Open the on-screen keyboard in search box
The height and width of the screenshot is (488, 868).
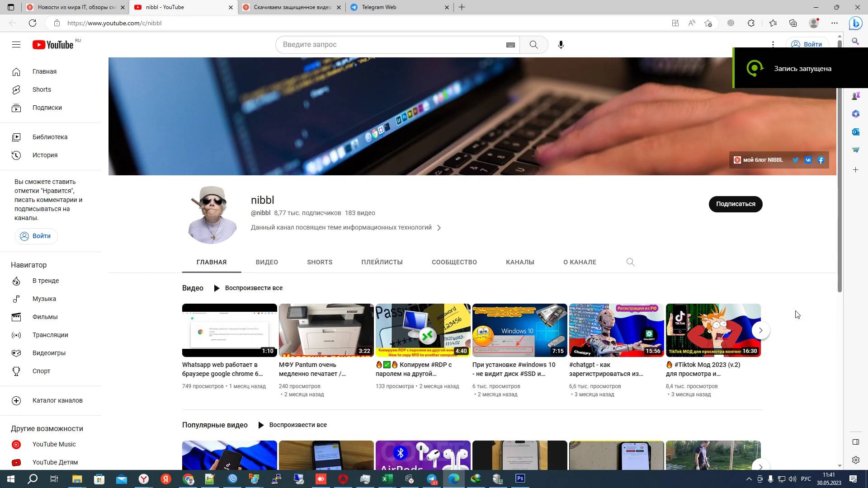510,45
